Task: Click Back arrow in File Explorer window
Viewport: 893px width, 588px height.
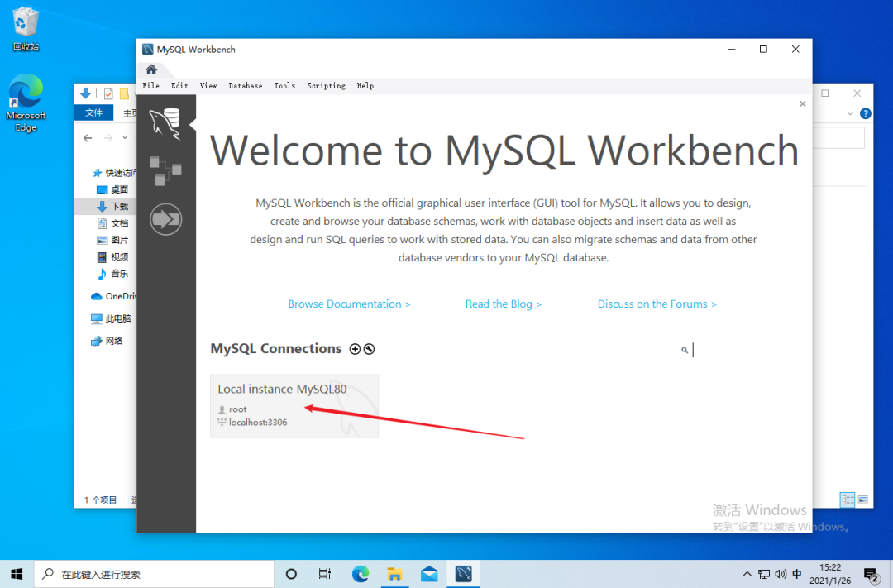Action: (88, 138)
